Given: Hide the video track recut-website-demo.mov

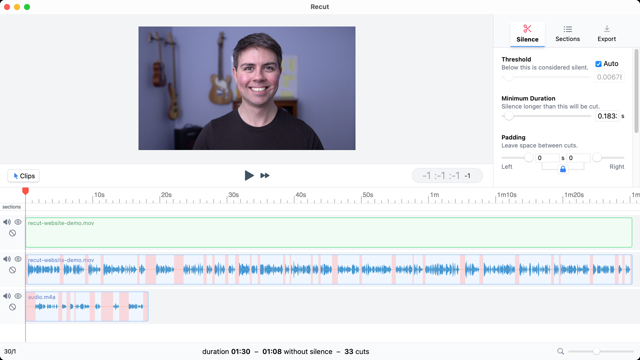Looking at the screenshot, I should pyautogui.click(x=18, y=222).
